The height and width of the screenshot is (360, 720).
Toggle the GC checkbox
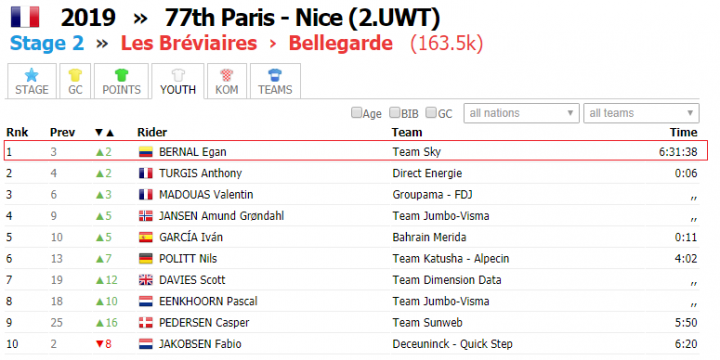pyautogui.click(x=431, y=112)
